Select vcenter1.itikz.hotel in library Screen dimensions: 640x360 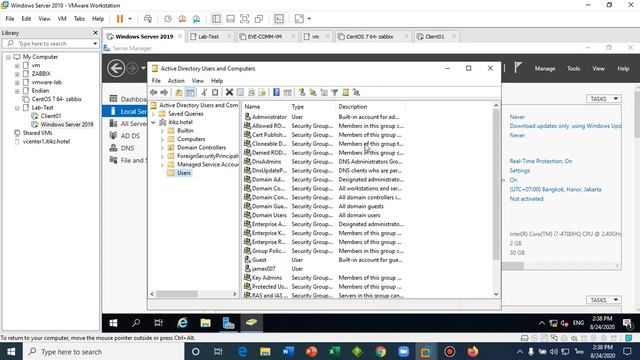tap(46, 142)
